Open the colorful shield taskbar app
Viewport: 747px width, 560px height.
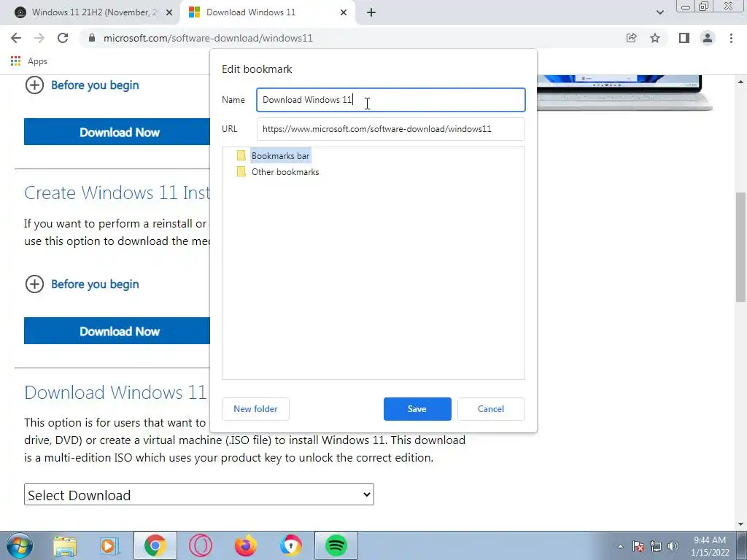tap(290, 545)
